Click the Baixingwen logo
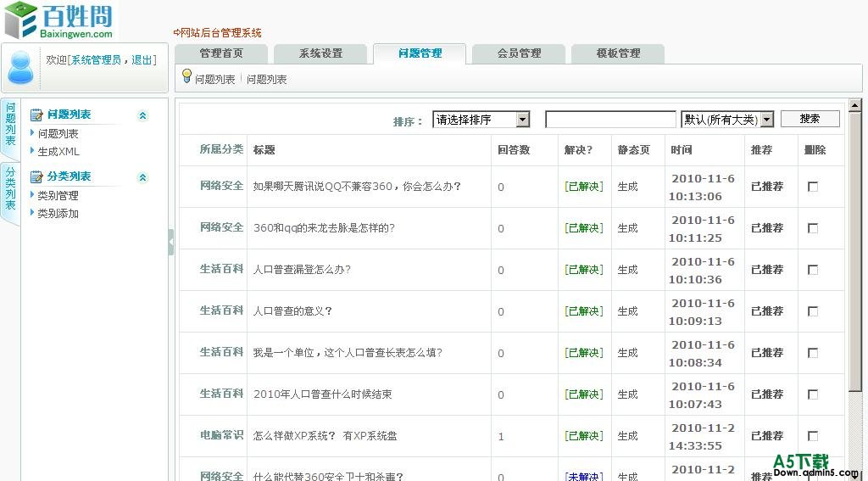 [x=58, y=21]
